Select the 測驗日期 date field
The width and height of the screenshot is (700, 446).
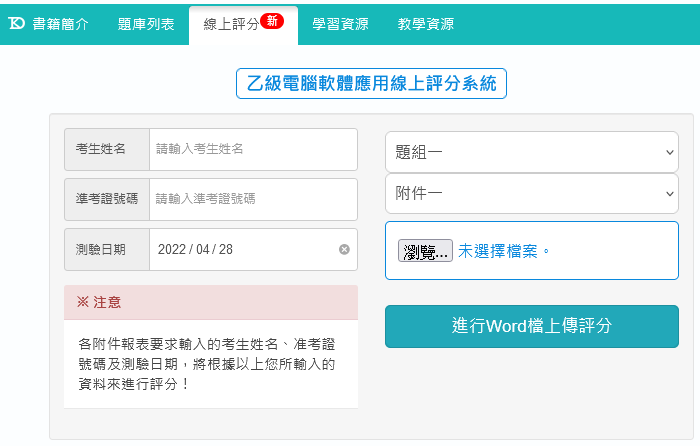click(x=240, y=249)
